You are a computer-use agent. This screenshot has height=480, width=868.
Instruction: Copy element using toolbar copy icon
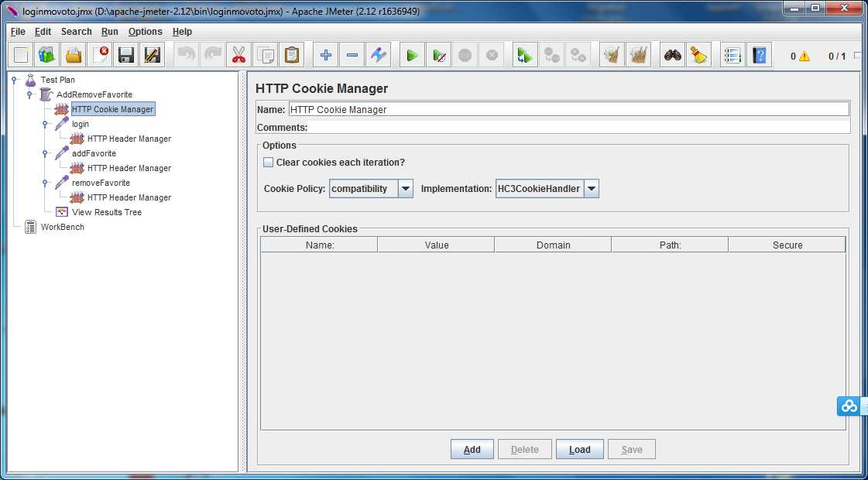coord(265,55)
